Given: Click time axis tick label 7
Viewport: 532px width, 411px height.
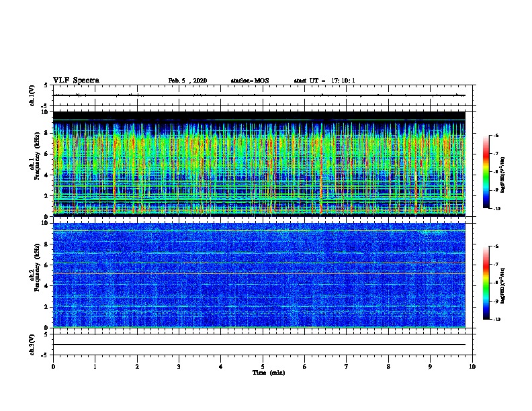Looking at the screenshot, I should [x=347, y=367].
